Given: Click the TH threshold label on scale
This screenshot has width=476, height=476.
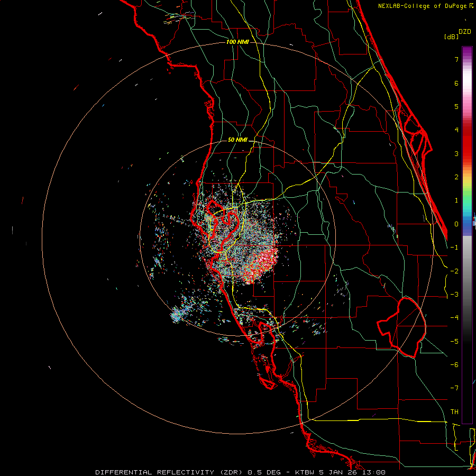Looking at the screenshot, I should [x=454, y=412].
